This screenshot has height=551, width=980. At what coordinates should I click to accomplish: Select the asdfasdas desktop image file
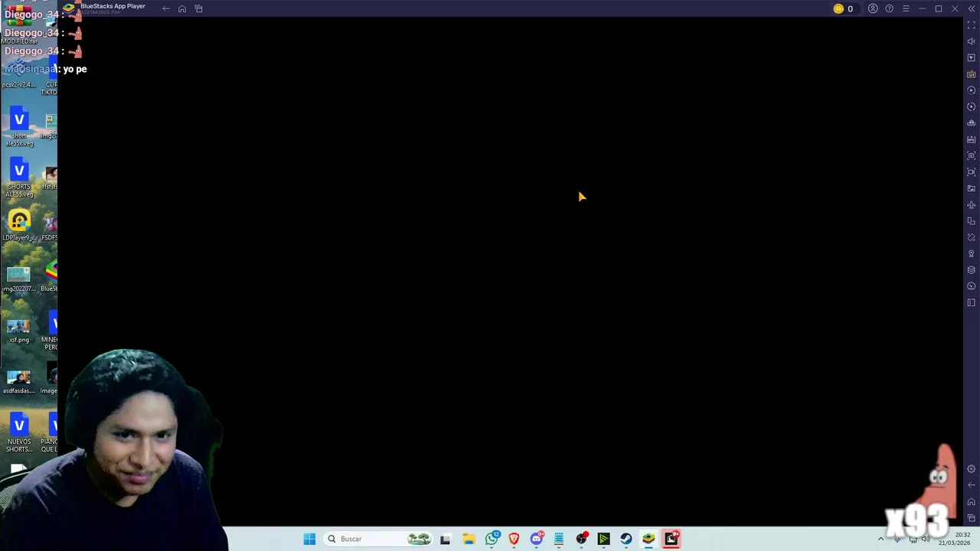point(18,382)
